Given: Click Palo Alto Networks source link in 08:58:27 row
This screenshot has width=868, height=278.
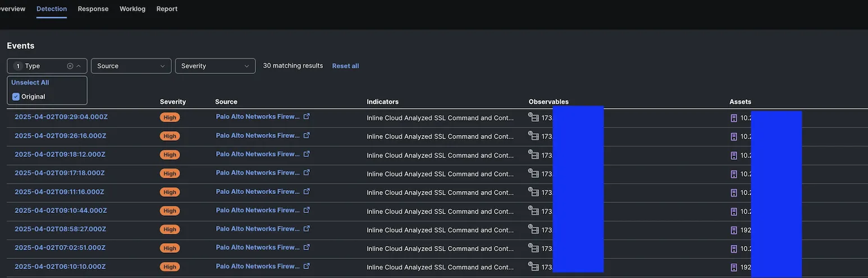Looking at the screenshot, I should point(258,229).
